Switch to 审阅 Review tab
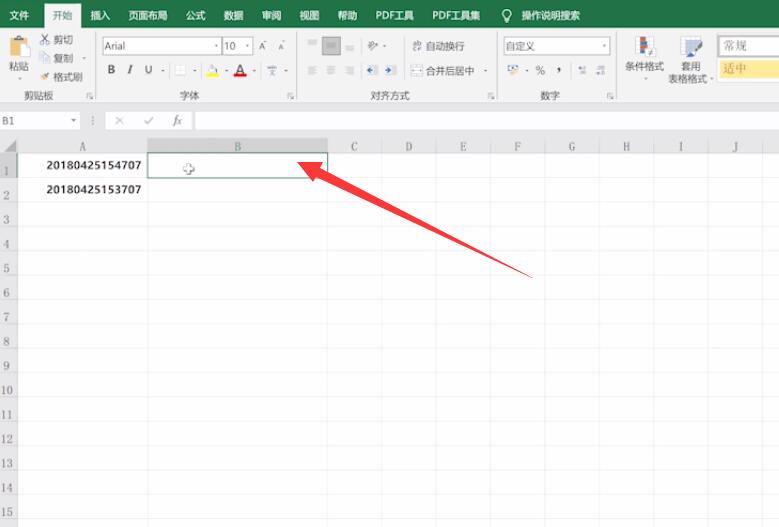The image size is (779, 527). click(x=271, y=15)
